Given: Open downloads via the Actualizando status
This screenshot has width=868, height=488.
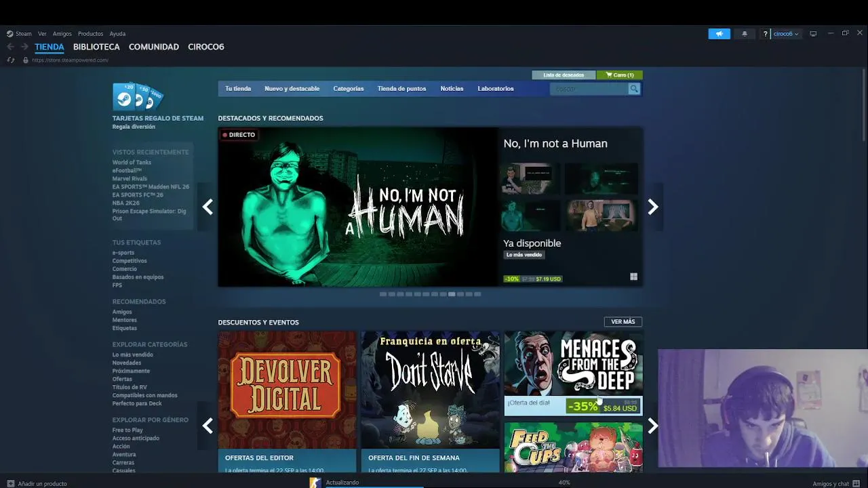Looking at the screenshot, I should (342, 483).
